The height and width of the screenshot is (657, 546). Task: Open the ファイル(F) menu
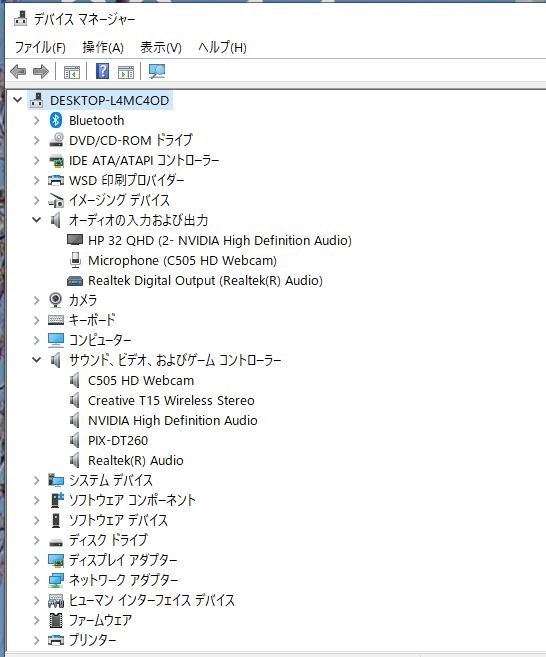40,47
